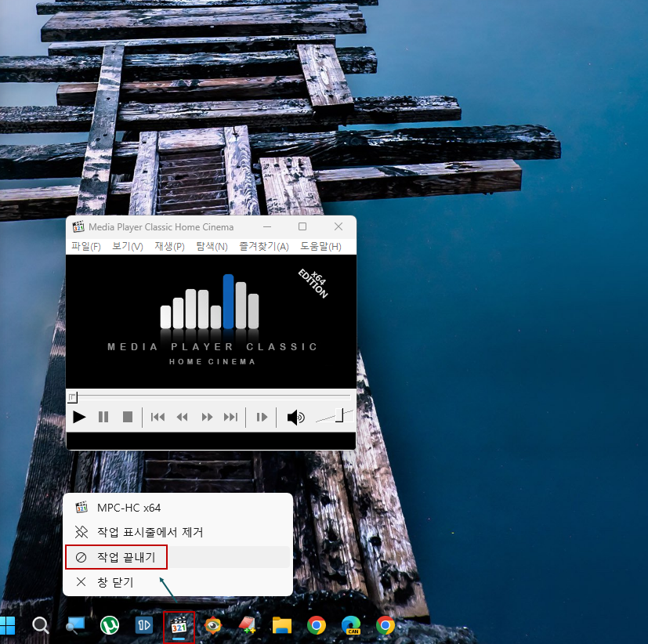The height and width of the screenshot is (644, 648).
Task: Click the orange eye viewer taskbar icon
Action: click(x=213, y=625)
